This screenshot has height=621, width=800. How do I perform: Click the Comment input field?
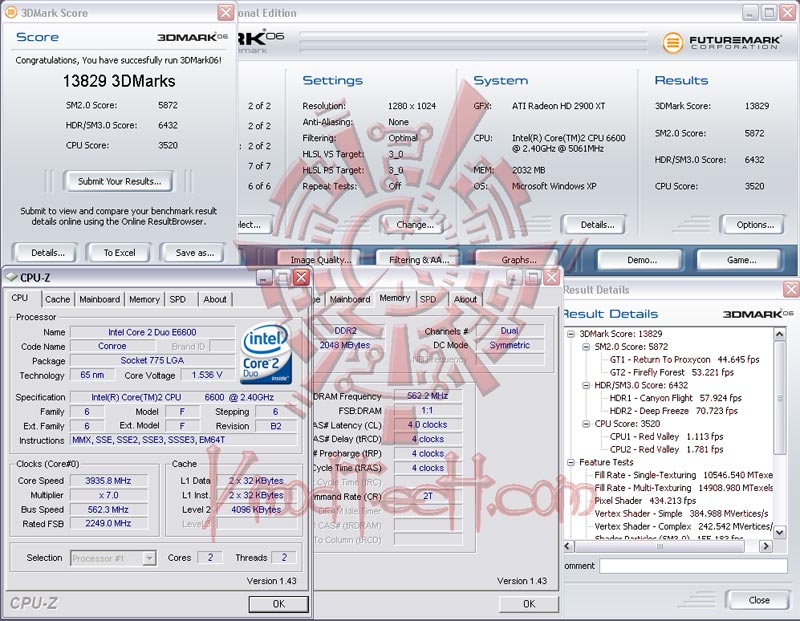coord(693,566)
